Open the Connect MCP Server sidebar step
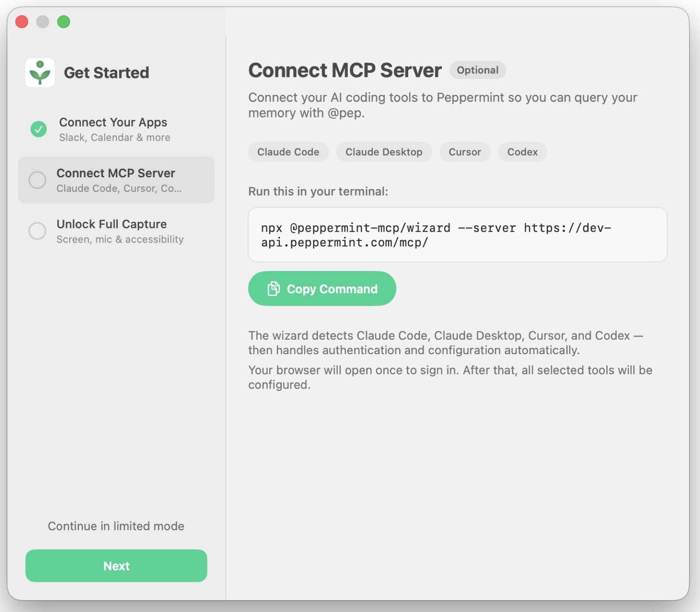 tap(116, 180)
